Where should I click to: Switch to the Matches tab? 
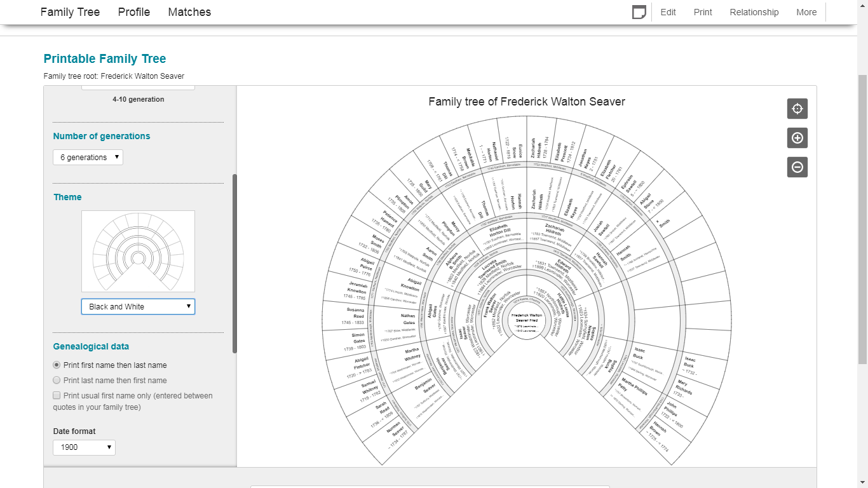(x=189, y=11)
